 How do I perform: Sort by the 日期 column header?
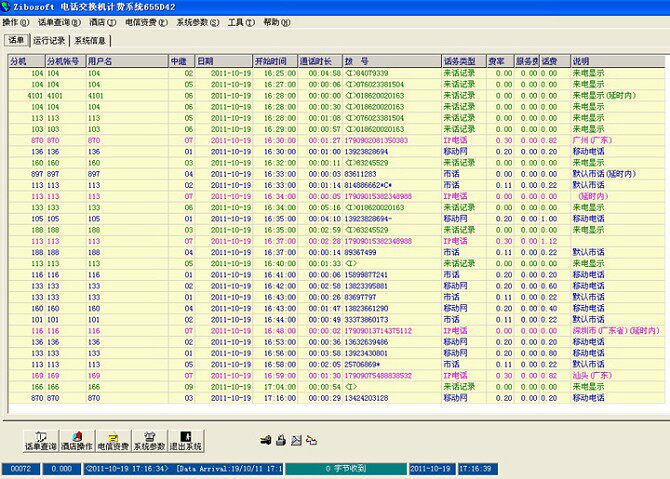pyautogui.click(x=224, y=61)
